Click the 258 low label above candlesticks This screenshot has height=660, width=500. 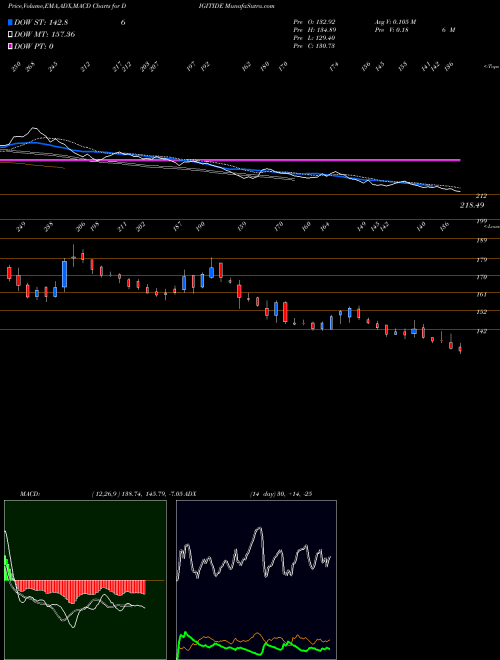click(49, 227)
